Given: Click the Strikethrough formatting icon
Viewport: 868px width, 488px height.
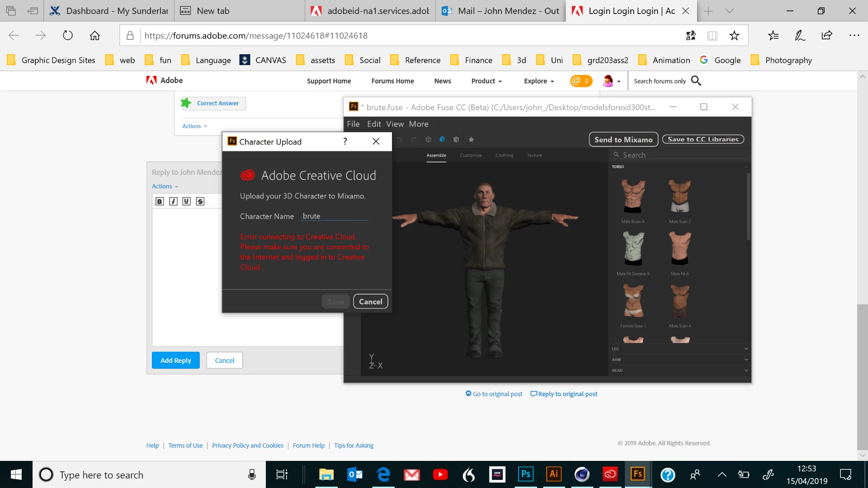Looking at the screenshot, I should [200, 202].
